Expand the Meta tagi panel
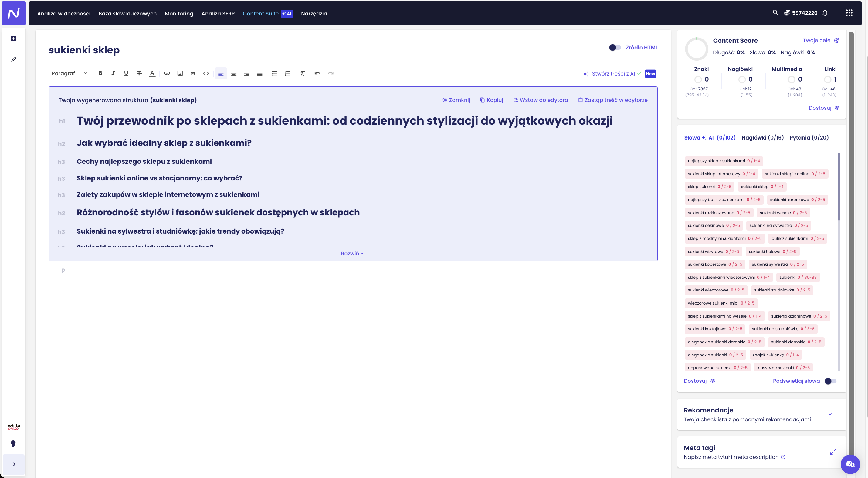The height and width of the screenshot is (478, 868). [833, 452]
